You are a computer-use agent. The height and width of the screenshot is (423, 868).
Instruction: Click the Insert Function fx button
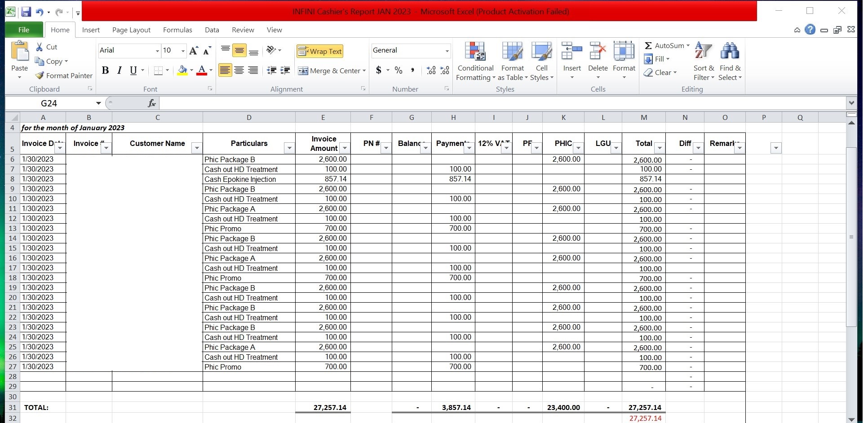152,103
